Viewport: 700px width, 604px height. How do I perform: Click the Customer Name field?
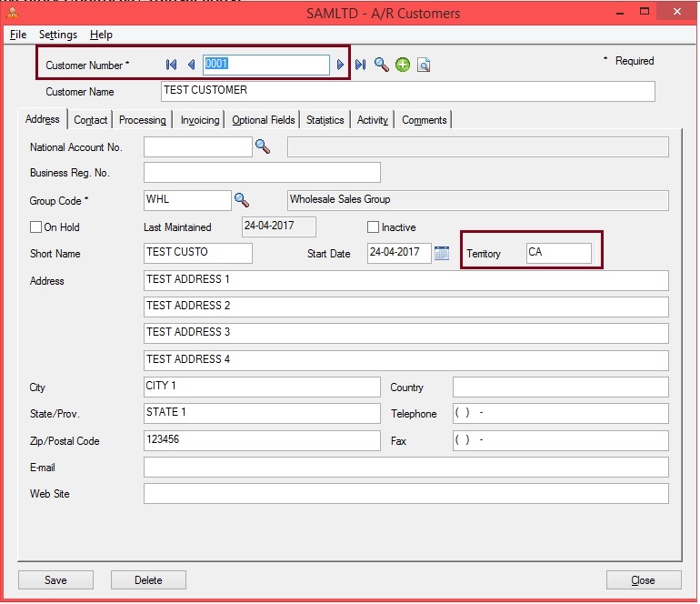[407, 91]
